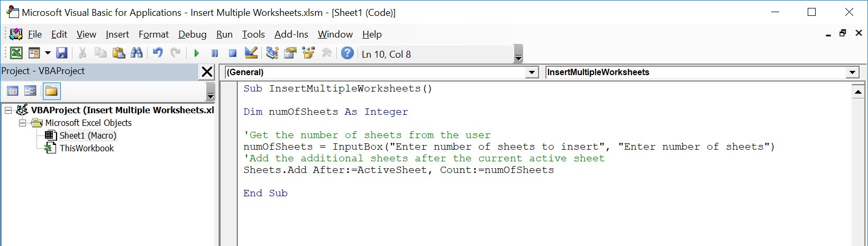Open the View menu
Screen dimensions: 868x246
pyautogui.click(x=86, y=34)
